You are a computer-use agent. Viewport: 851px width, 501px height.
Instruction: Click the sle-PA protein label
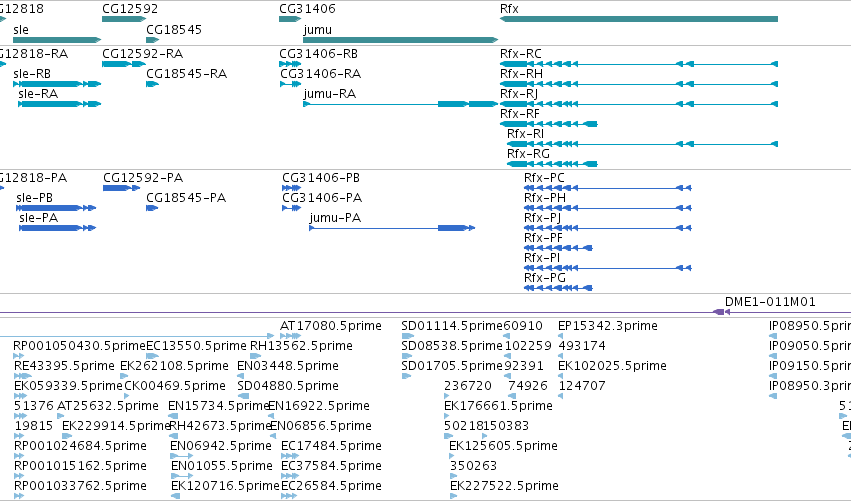[39, 218]
